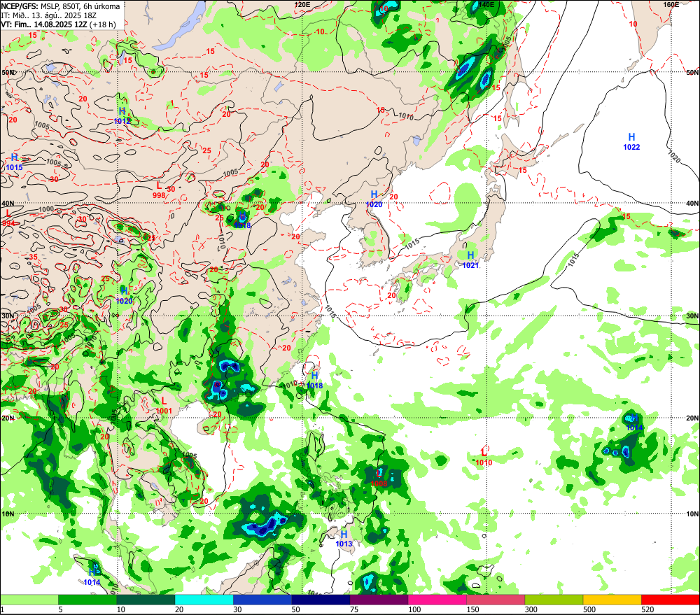The height and width of the screenshot is (615, 700).
Task: Select the blue 30–50 mm legend swatch
Action: click(262, 600)
